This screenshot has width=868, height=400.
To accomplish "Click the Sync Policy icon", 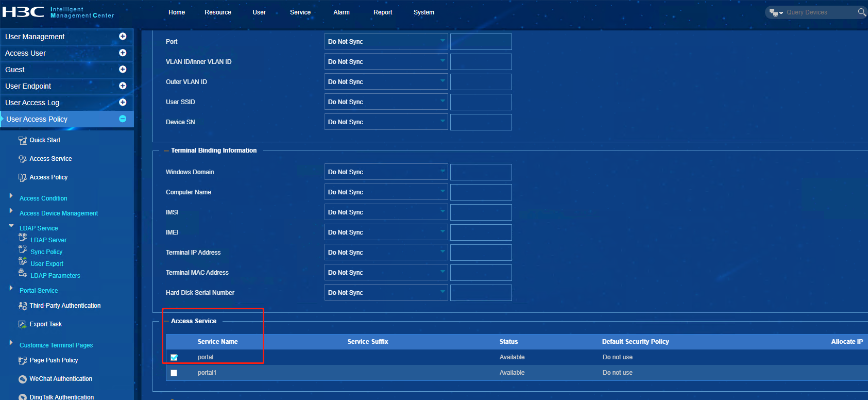I will pos(23,249).
